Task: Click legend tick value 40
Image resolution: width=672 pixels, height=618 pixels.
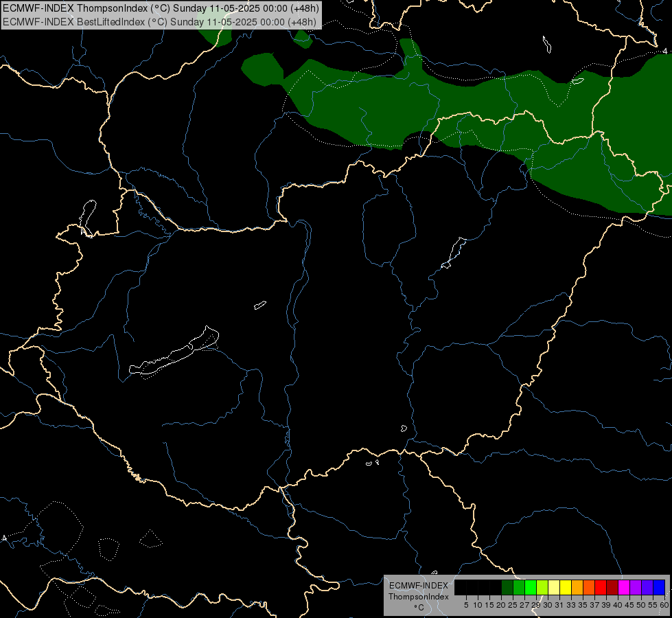Action: click(618, 605)
